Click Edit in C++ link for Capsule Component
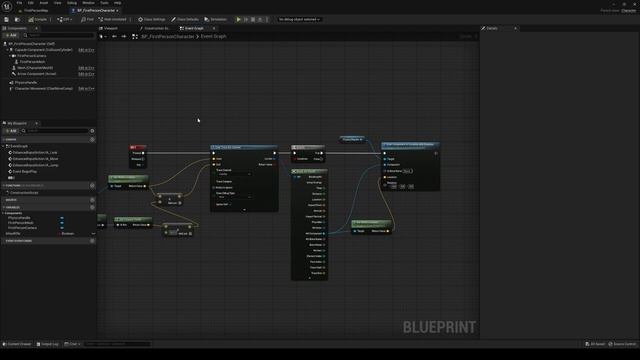Screen dimensions: 640x360 tap(86, 50)
